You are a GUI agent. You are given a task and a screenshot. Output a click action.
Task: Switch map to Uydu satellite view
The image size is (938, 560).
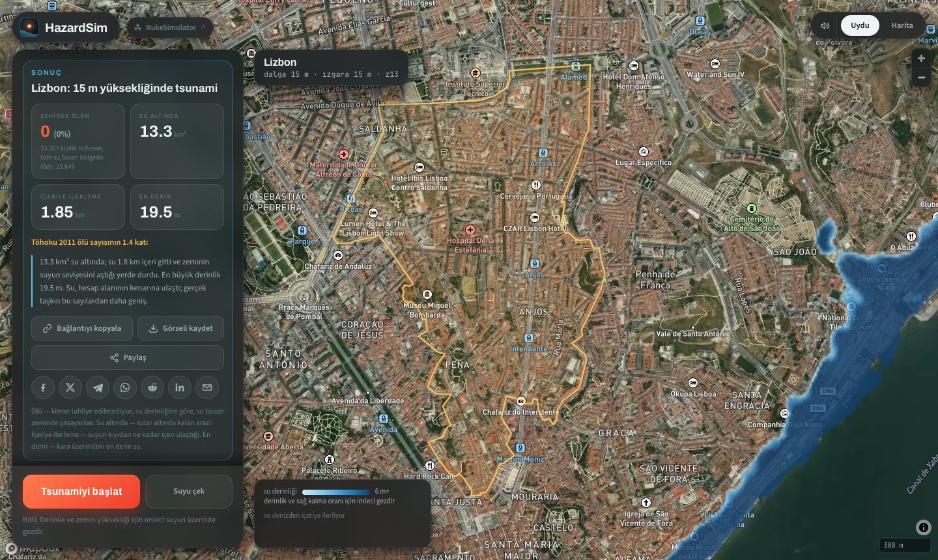pos(860,25)
